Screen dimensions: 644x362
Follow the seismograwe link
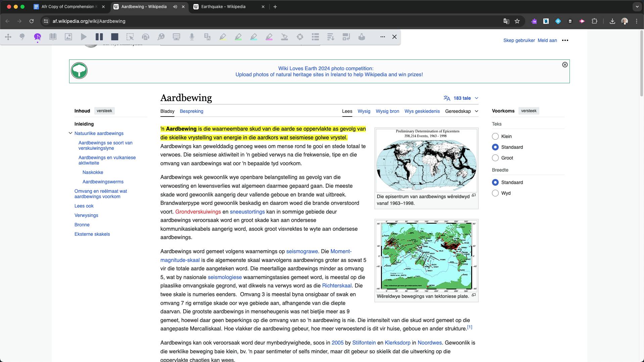302,252
